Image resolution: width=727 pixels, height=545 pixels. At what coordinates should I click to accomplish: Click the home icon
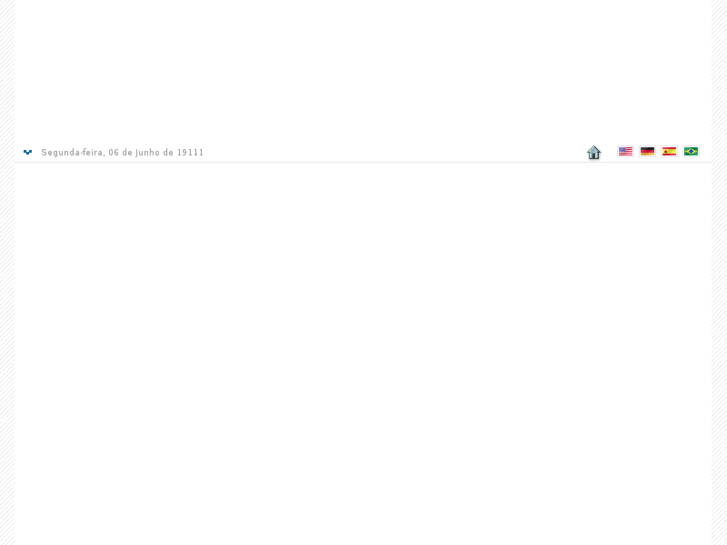pyautogui.click(x=593, y=152)
